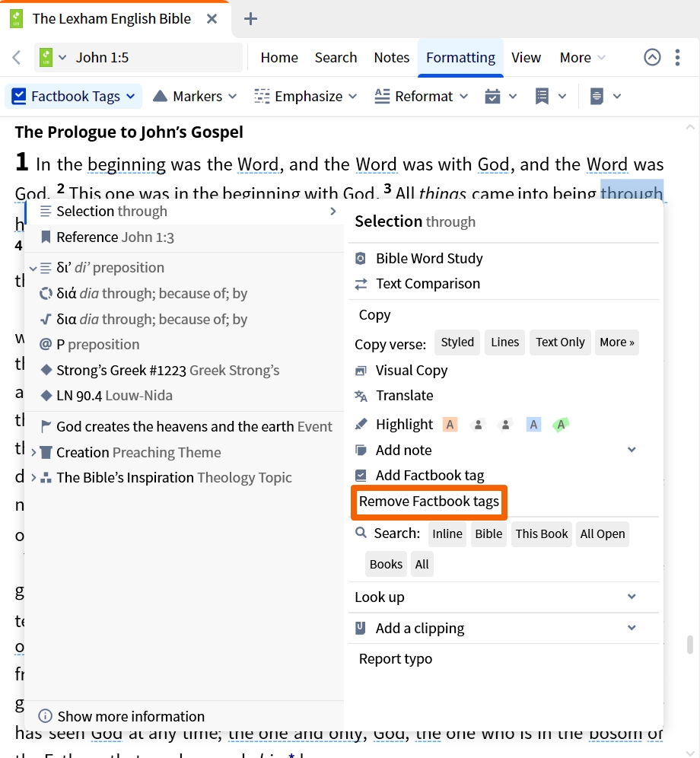Open the Notes tab

click(392, 58)
